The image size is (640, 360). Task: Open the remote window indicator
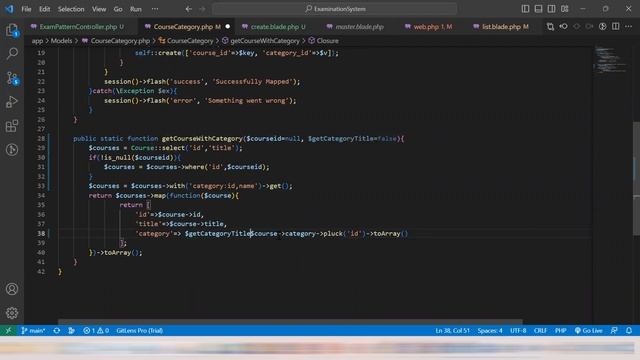click(x=9, y=331)
